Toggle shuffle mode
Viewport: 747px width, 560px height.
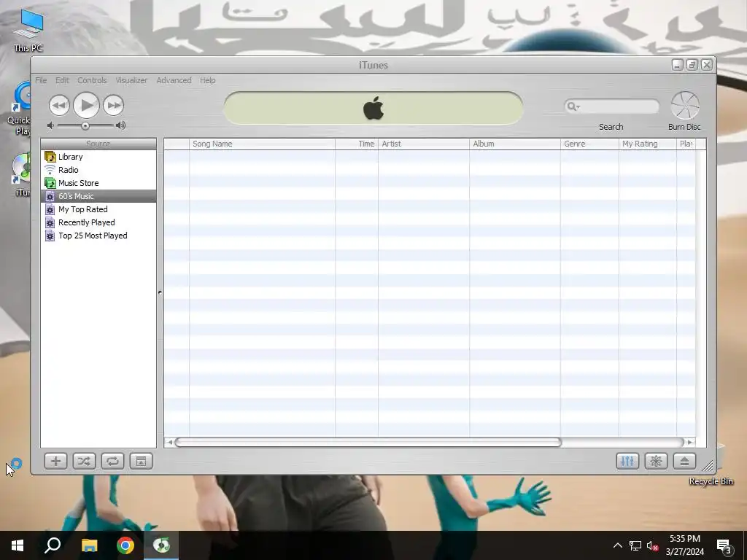(84, 461)
